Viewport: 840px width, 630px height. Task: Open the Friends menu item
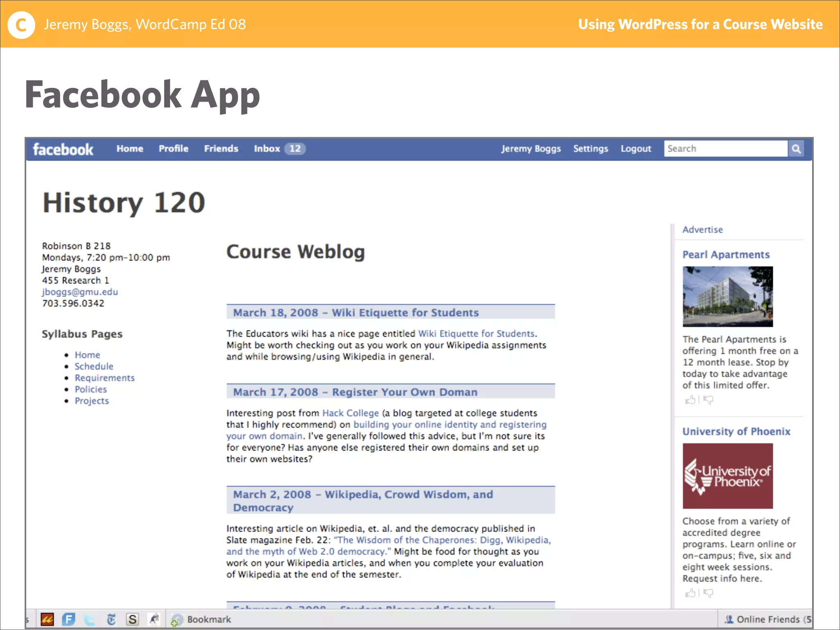pos(221,149)
